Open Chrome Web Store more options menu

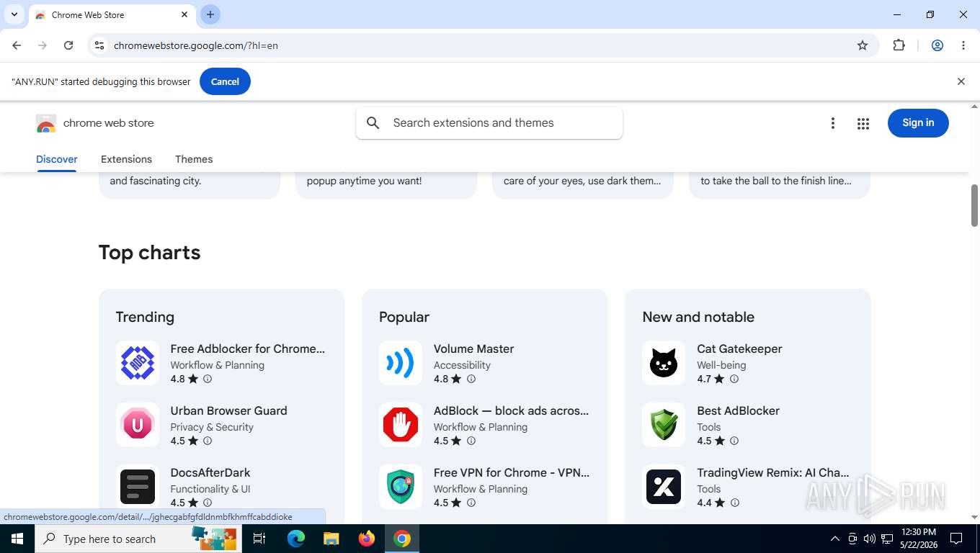click(x=833, y=123)
